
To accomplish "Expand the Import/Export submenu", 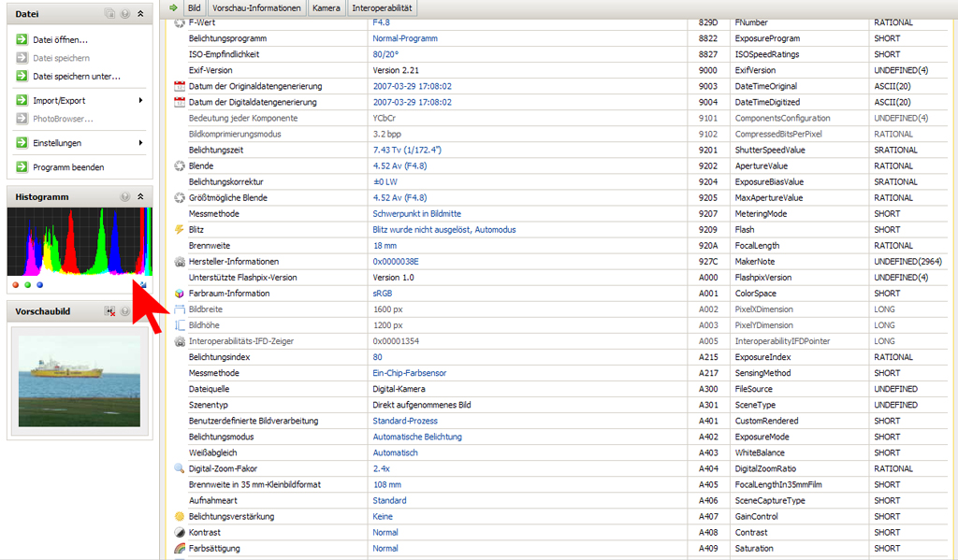I will [x=140, y=100].
